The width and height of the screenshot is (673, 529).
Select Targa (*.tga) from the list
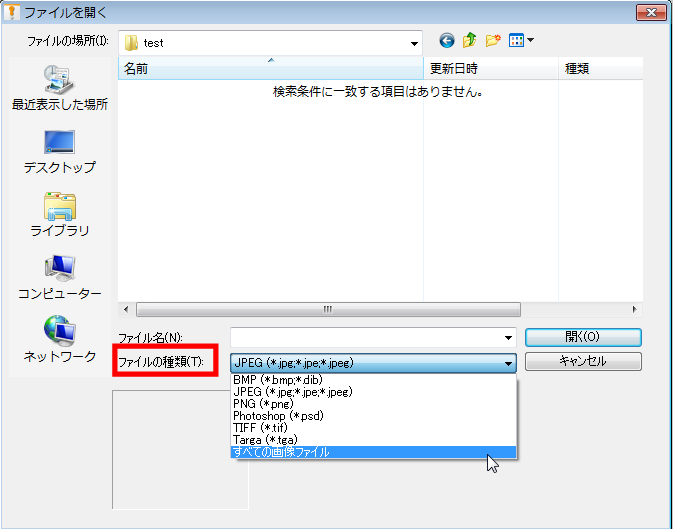[x=373, y=440]
